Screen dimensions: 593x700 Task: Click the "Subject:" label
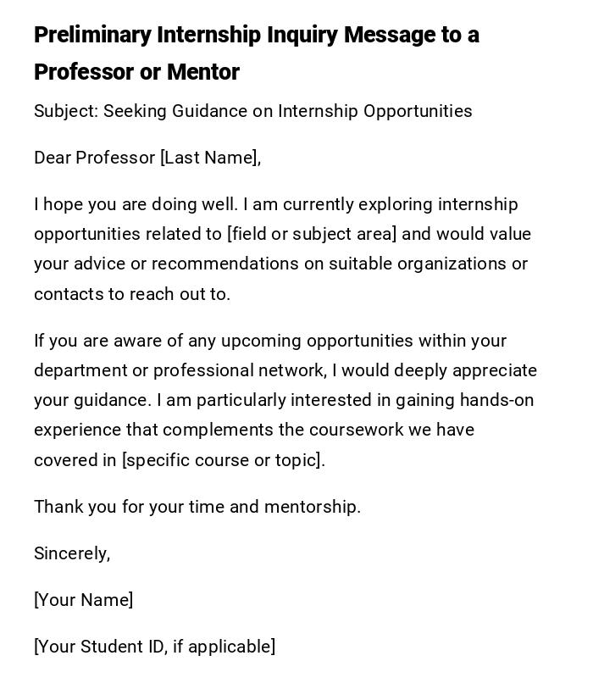tap(66, 111)
